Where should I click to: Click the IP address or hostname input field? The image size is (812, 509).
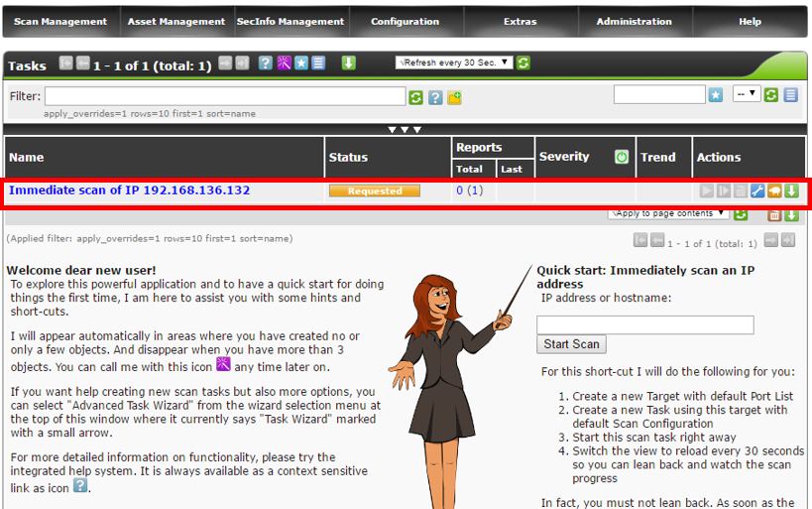(644, 324)
